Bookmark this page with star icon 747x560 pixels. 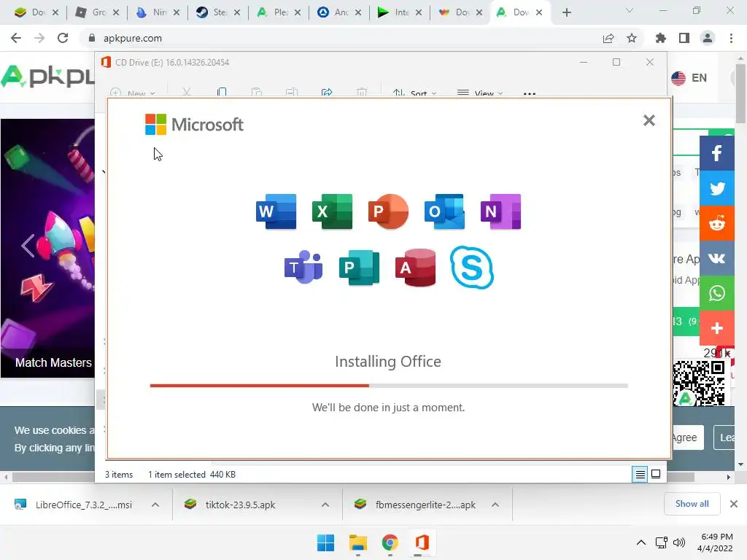coord(632,38)
